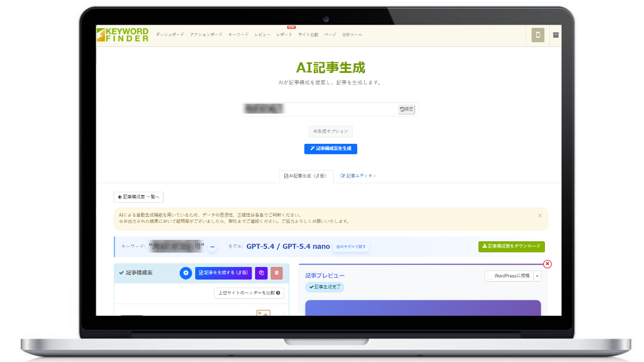The image size is (644, 362).
Task: Select the image placeholder icon below the outline
Action: pos(264,314)
